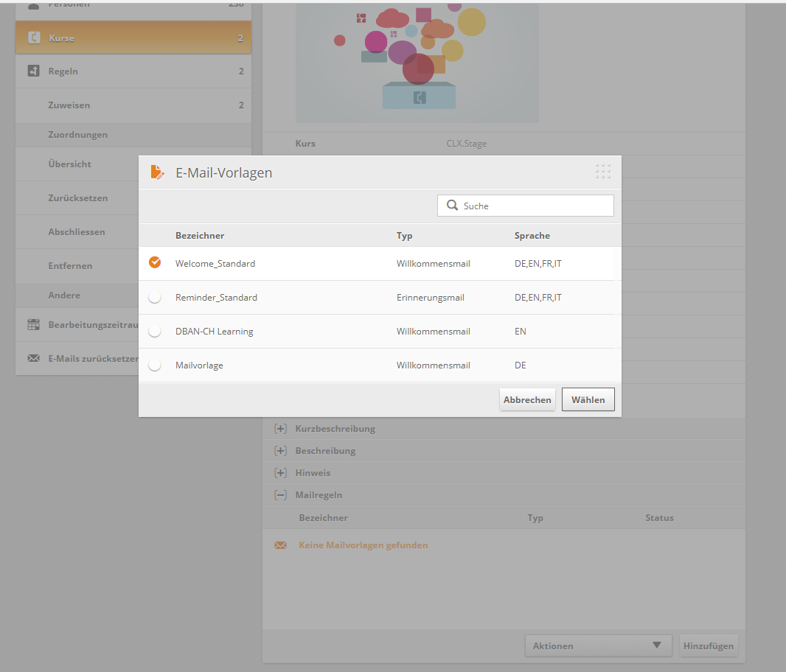786x672 pixels.
Task: Open the Aktionen dropdown
Action: [x=598, y=645]
